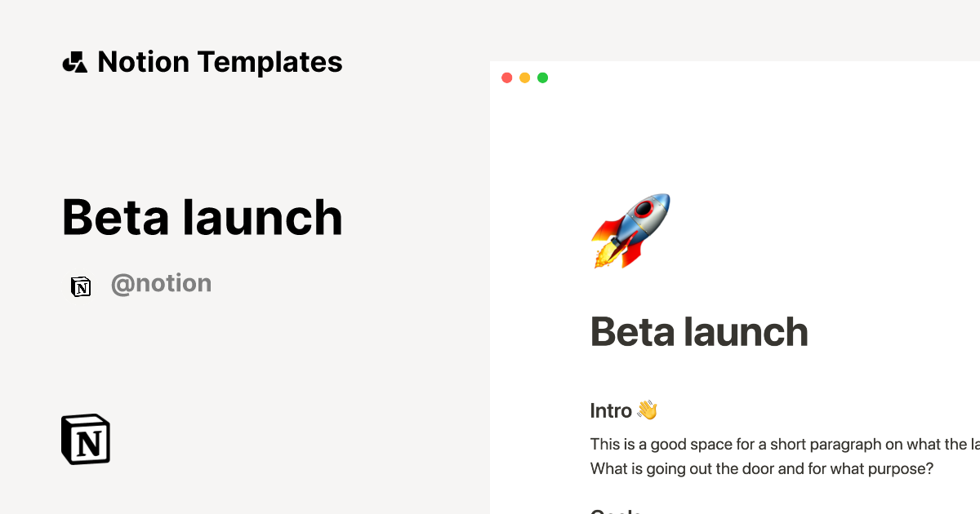Click the small Notion icon beside @notion
The width and height of the screenshot is (980, 514).
(x=81, y=286)
